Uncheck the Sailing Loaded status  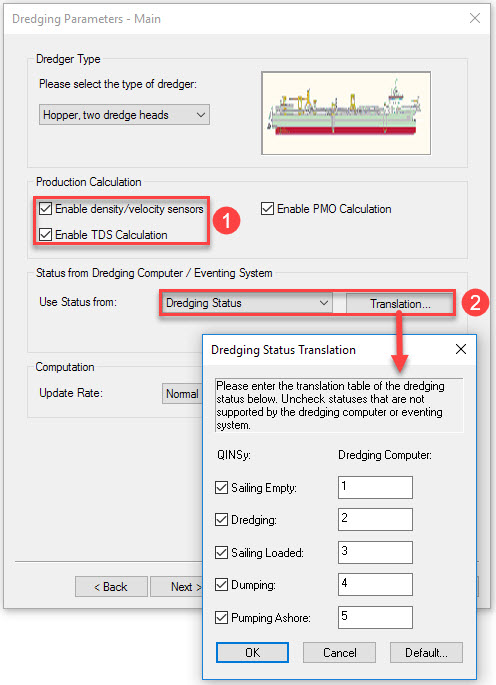(222, 553)
